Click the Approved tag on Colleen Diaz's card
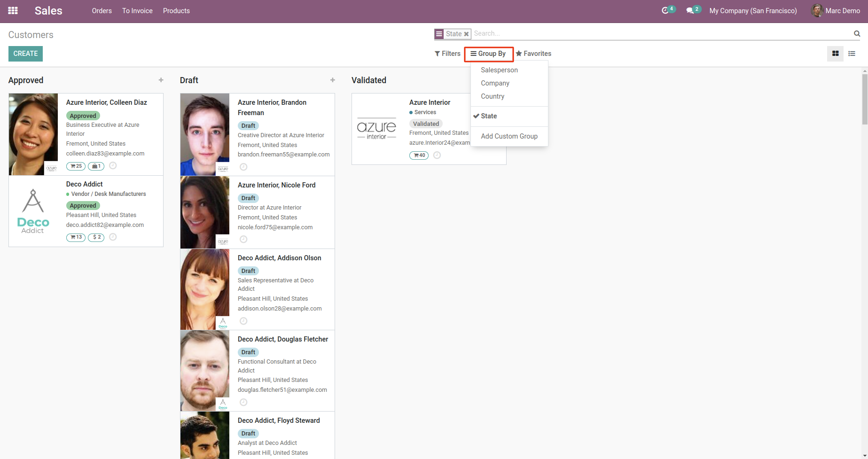 click(83, 116)
